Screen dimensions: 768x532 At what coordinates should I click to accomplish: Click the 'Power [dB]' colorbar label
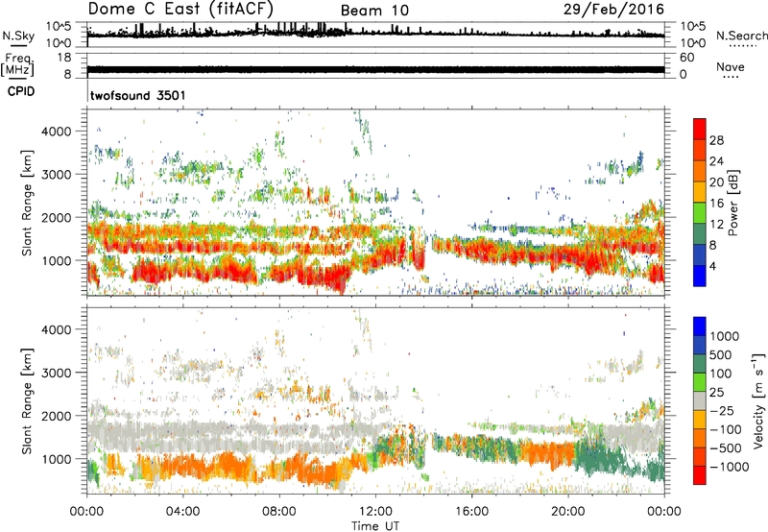point(732,203)
